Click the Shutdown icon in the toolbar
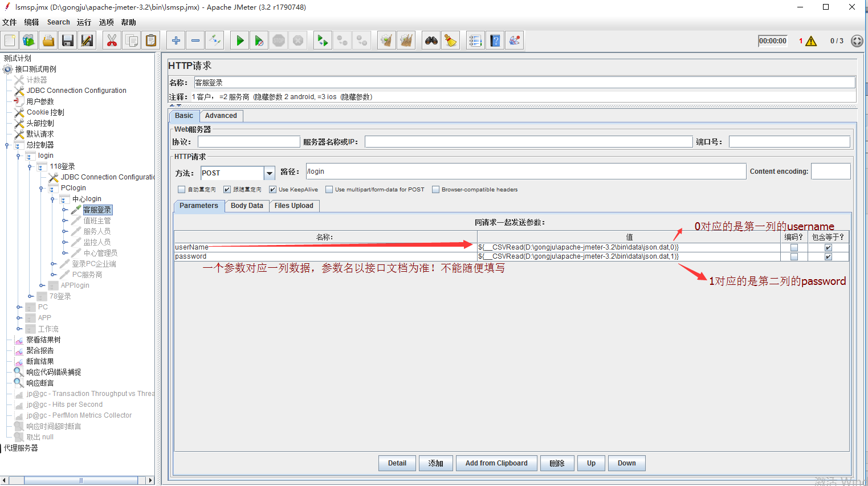 [298, 40]
